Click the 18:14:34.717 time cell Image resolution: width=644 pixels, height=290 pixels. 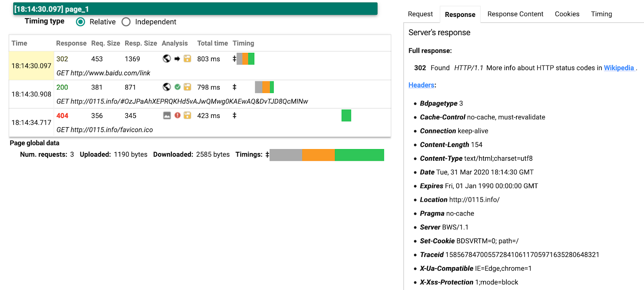tap(31, 122)
